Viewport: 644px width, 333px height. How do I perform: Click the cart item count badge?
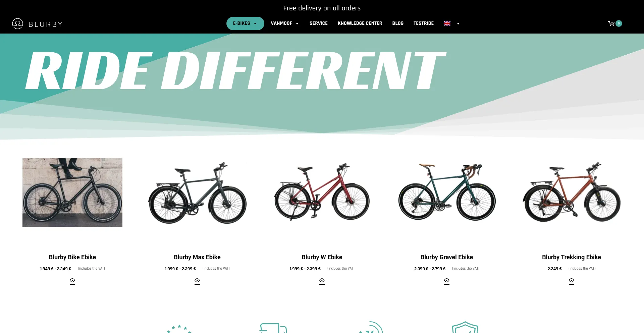click(619, 23)
